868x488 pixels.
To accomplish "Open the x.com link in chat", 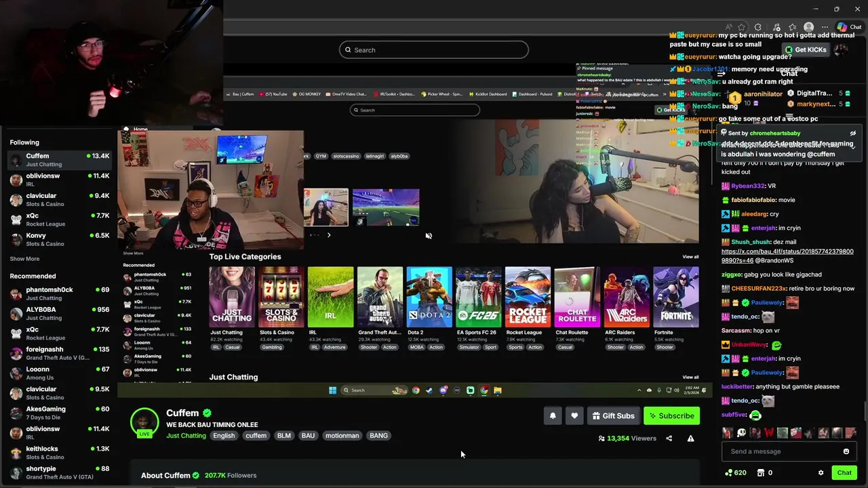I will tap(787, 256).
